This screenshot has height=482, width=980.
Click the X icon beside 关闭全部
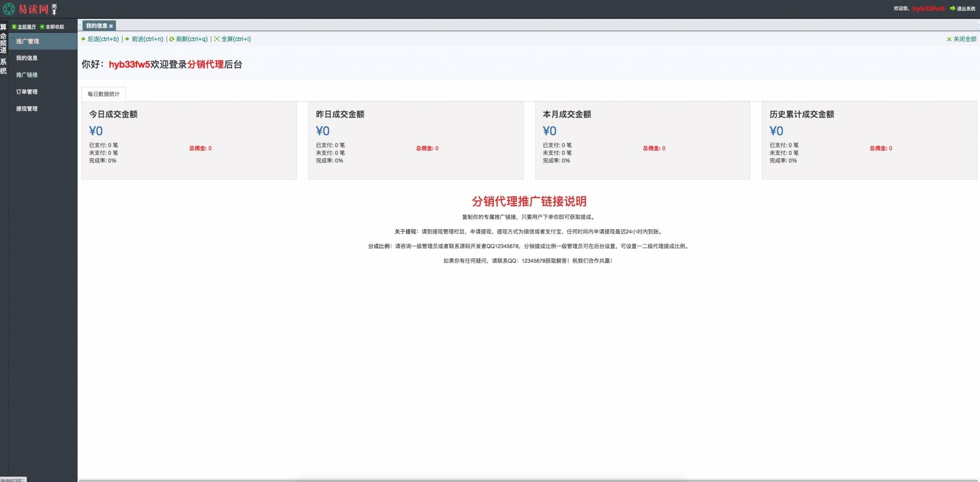pyautogui.click(x=949, y=40)
